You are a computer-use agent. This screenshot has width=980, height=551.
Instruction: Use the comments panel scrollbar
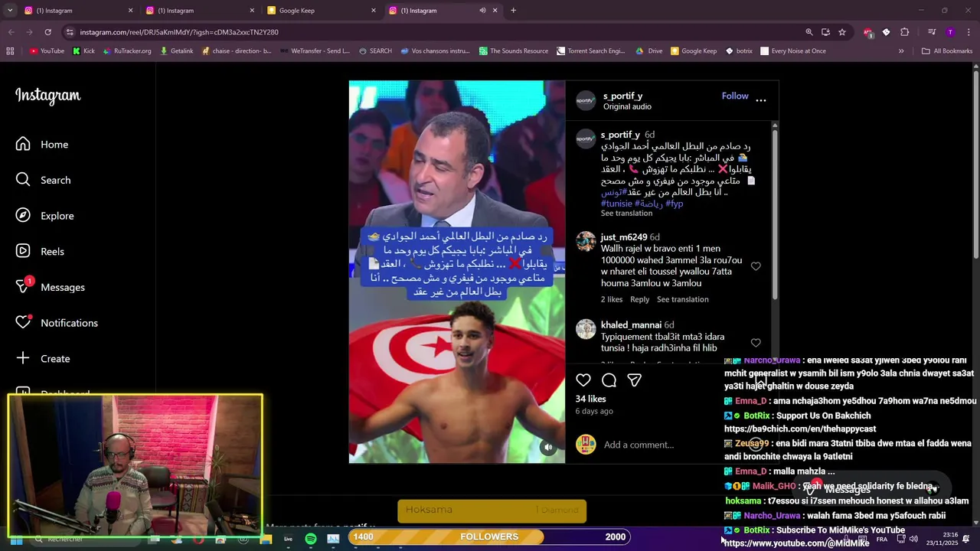tap(775, 214)
